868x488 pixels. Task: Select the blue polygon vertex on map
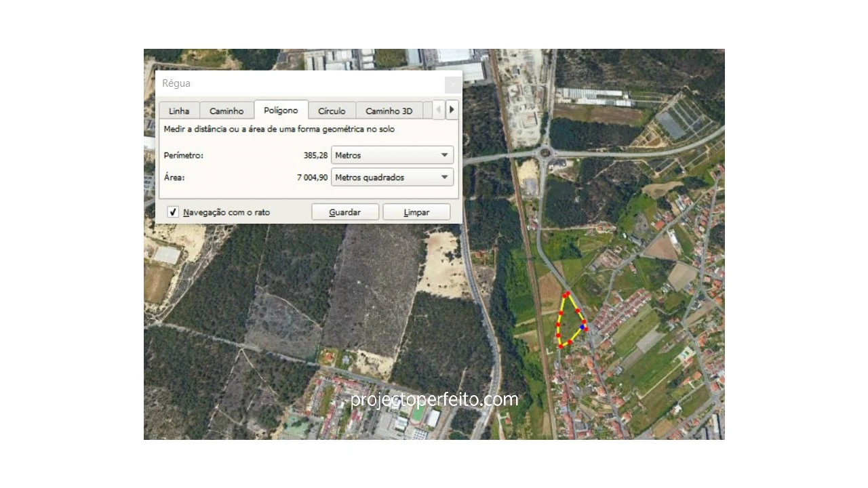583,327
